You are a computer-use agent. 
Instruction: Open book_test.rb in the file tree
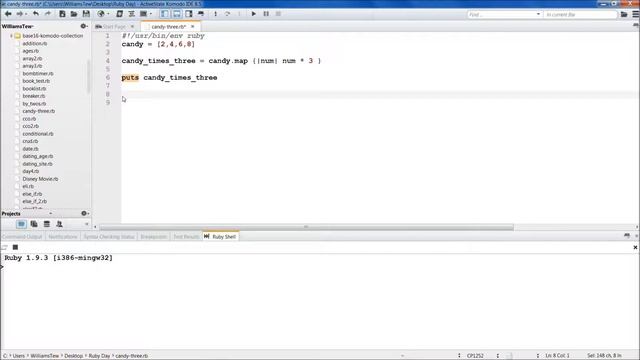tap(36, 81)
